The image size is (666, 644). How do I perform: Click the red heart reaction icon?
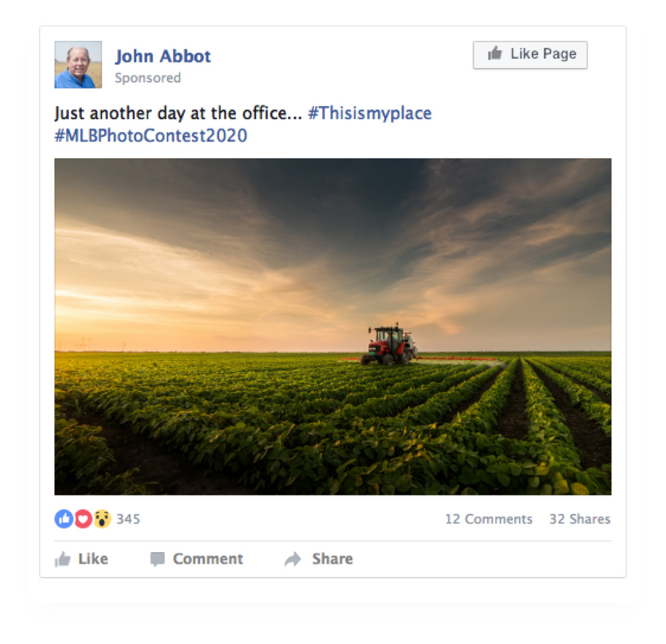[x=83, y=518]
